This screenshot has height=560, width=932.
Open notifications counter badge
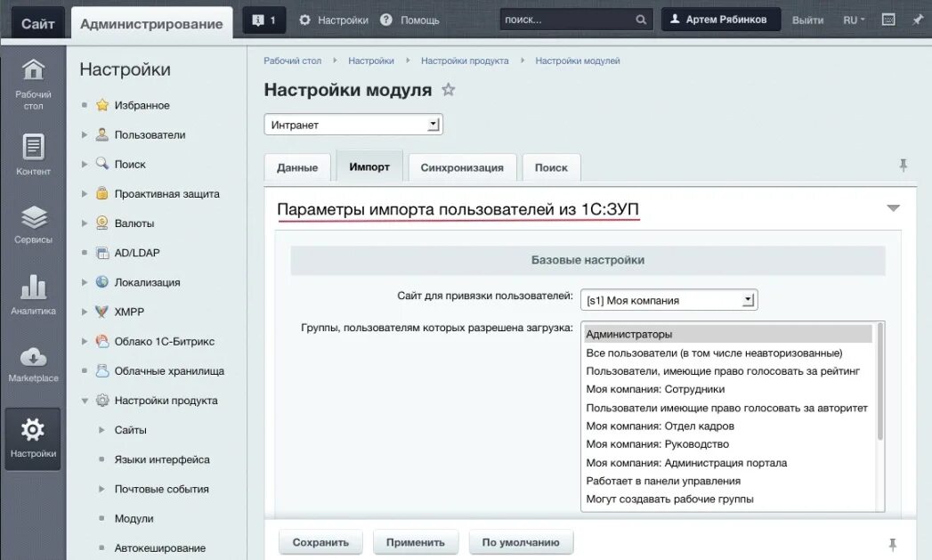pos(263,20)
